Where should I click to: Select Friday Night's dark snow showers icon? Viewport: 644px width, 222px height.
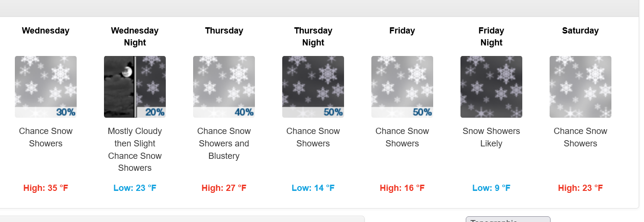coord(491,87)
